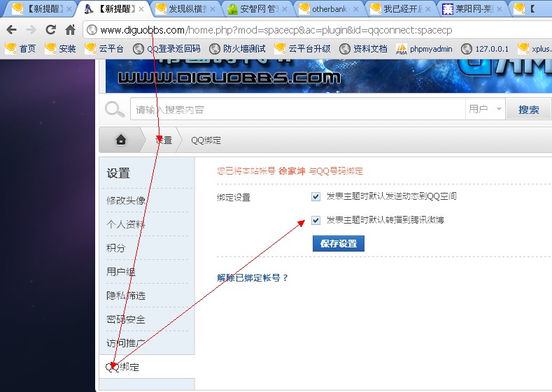The height and width of the screenshot is (392, 552).
Task: Click the 保存设置 button
Action: 339,243
